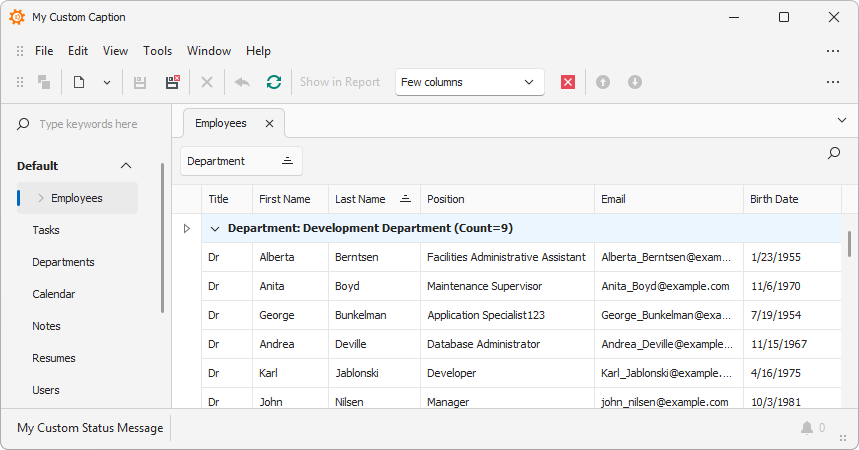This screenshot has height=450, width=859.
Task: Open the Few columns combo box
Action: [x=469, y=82]
